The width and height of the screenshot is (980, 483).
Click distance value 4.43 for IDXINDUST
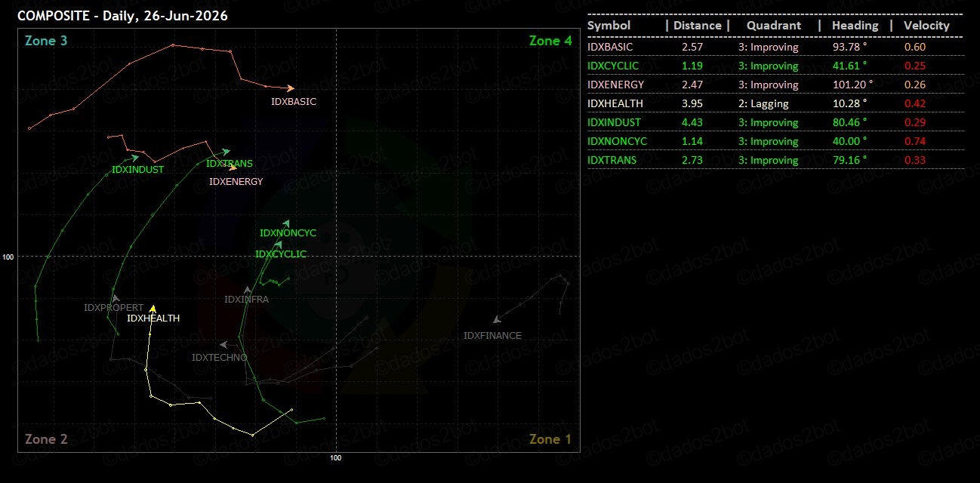coord(692,122)
